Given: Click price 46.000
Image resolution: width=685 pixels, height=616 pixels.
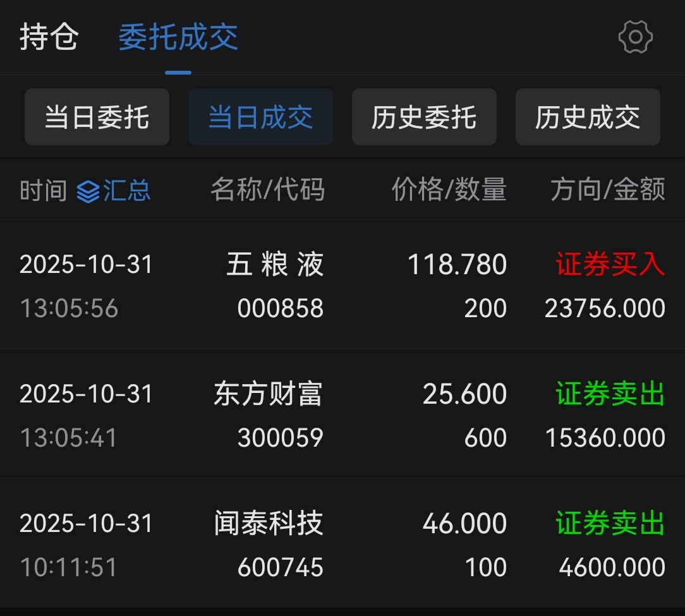Looking at the screenshot, I should pyautogui.click(x=465, y=523).
